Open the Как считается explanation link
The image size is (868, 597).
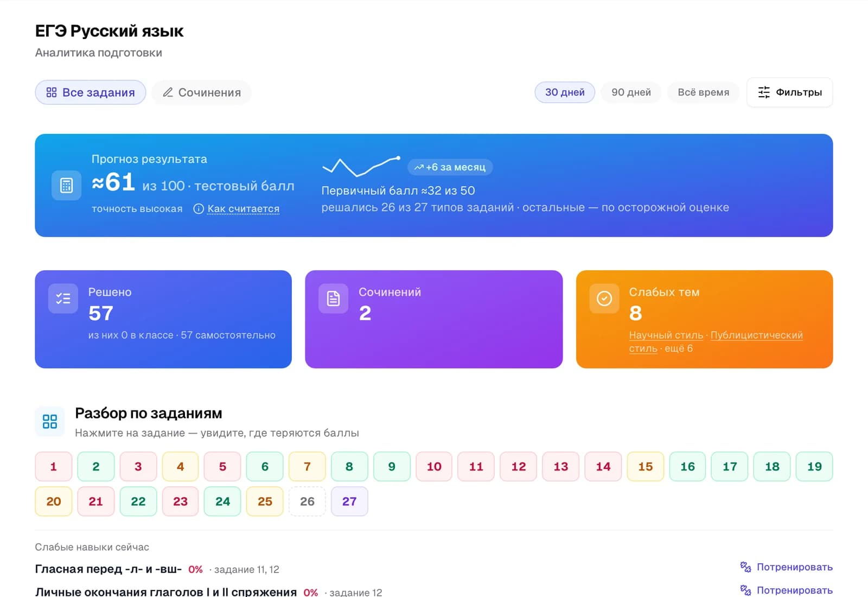click(243, 209)
